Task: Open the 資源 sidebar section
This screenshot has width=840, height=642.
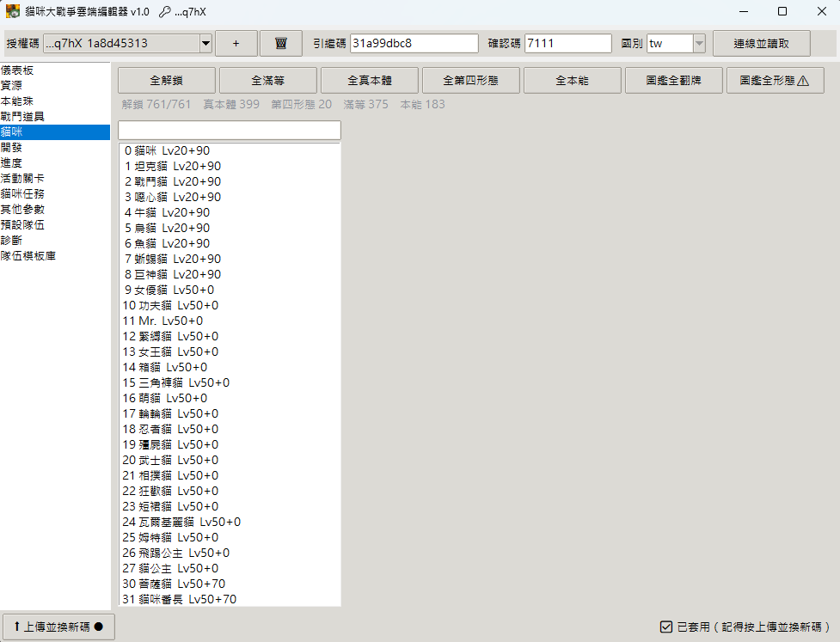Action: [55, 86]
